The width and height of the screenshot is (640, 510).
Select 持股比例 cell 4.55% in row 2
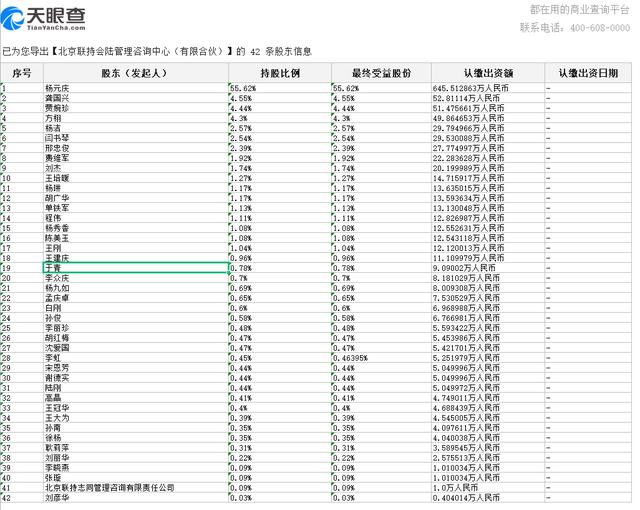coord(280,98)
